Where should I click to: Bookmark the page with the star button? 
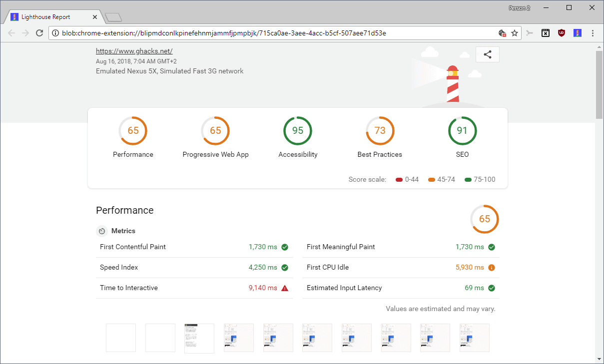pos(515,32)
